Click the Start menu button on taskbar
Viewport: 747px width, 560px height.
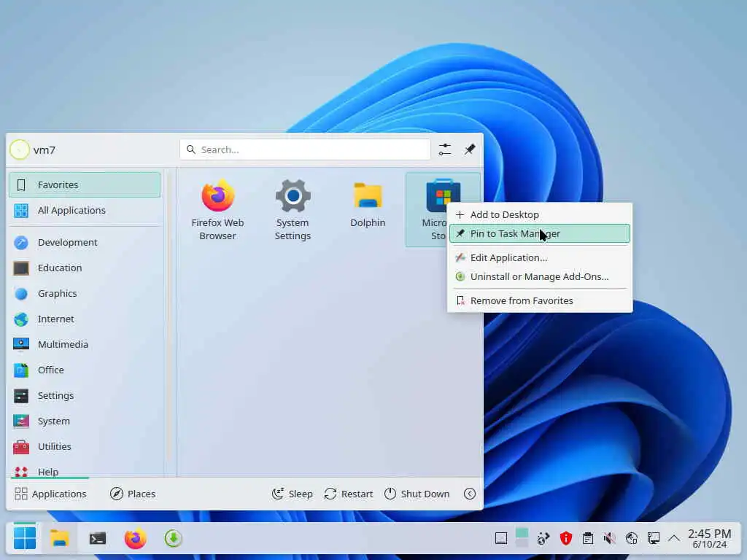(x=24, y=539)
